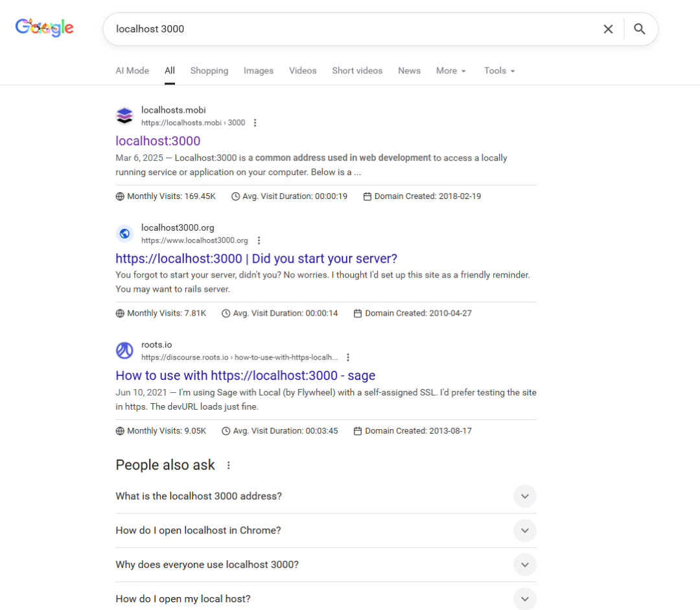
Task: Expand "Why does everyone use localhost 3000?"
Action: 524,565
